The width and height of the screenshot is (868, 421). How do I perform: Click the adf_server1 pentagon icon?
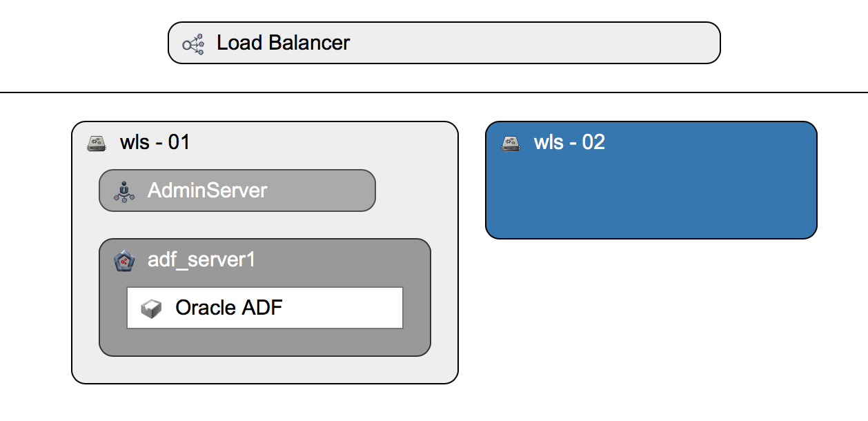[x=124, y=260]
